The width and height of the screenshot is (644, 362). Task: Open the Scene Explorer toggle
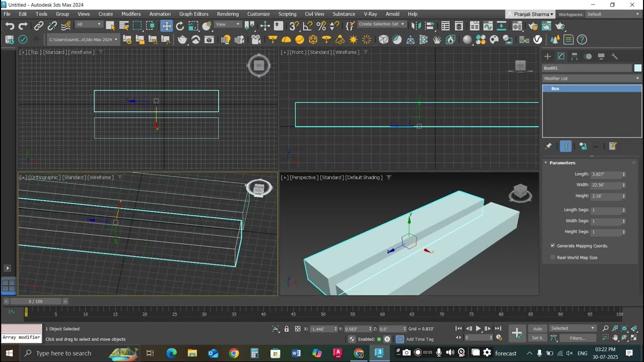(445, 26)
